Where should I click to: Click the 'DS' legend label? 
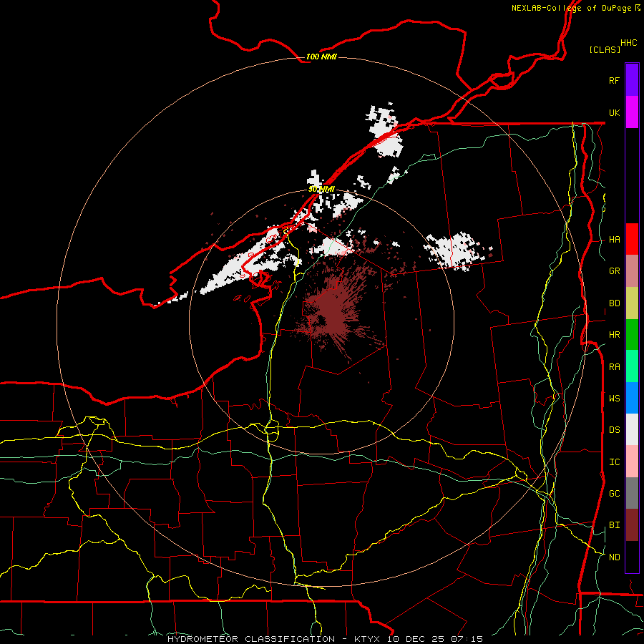point(614,430)
